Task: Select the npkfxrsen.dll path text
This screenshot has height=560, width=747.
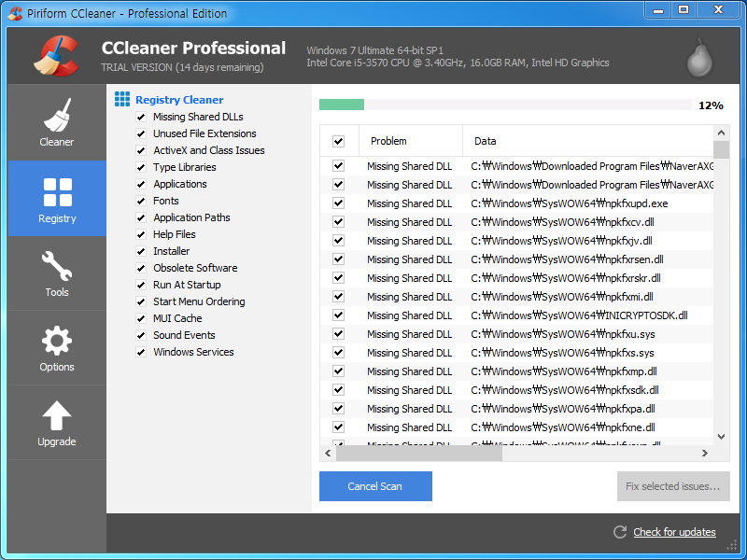Action: (567, 259)
